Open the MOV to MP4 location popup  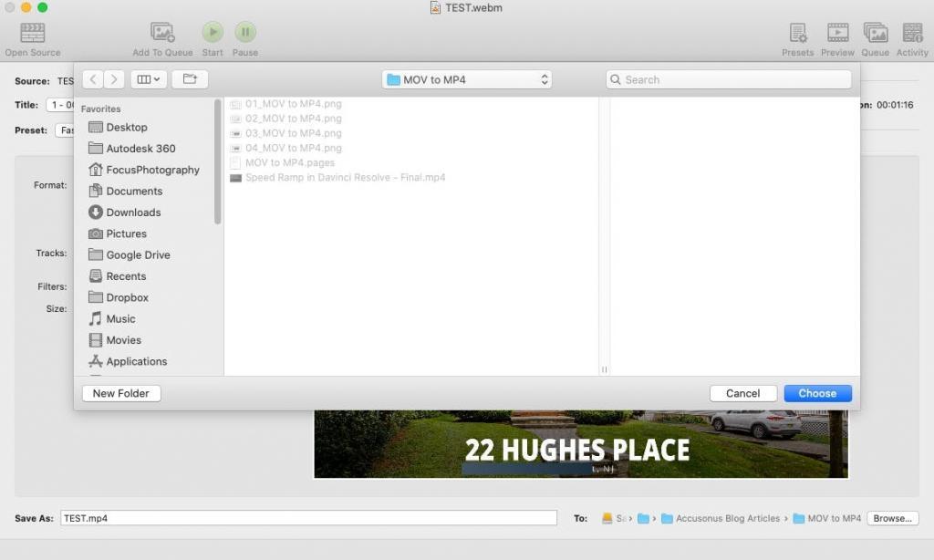pos(467,80)
